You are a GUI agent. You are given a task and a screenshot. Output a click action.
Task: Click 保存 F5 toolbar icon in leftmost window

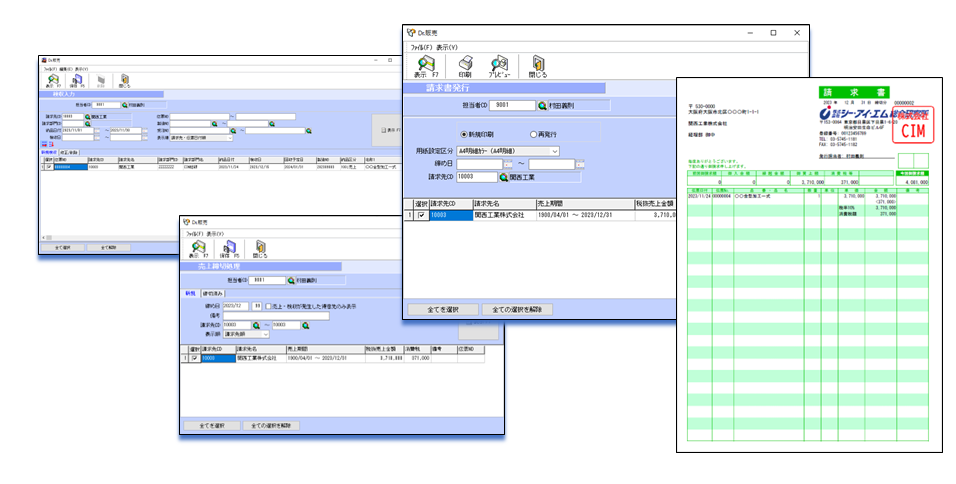[x=77, y=81]
